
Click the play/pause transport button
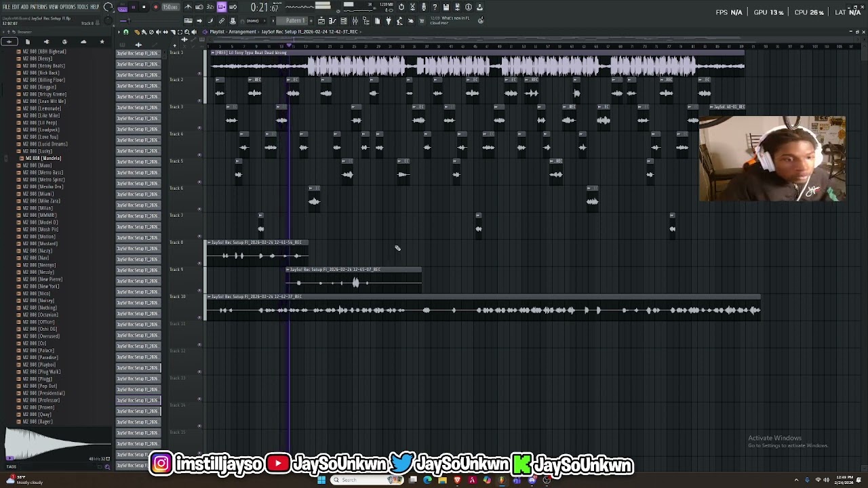134,7
